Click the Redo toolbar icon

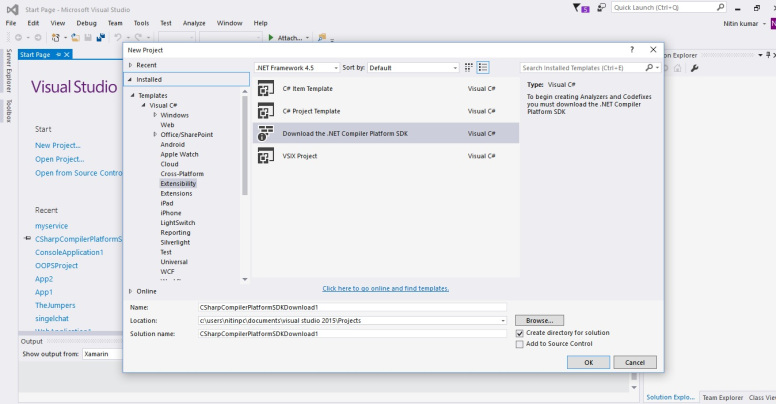pyautogui.click(x=138, y=38)
